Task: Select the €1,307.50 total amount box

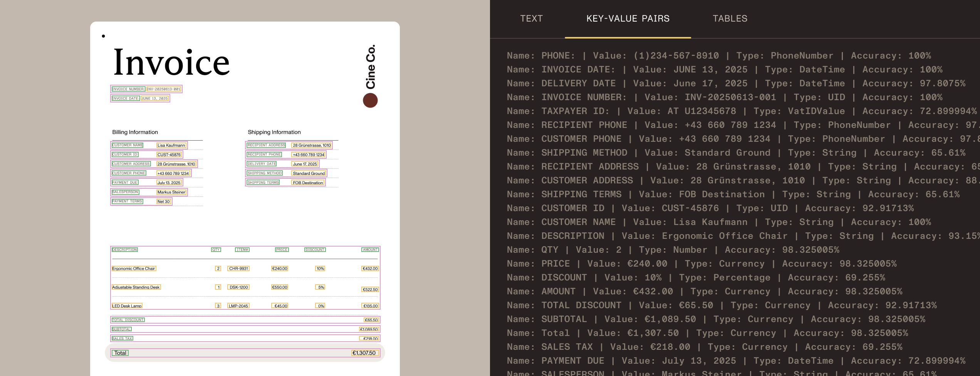Action: (x=364, y=353)
